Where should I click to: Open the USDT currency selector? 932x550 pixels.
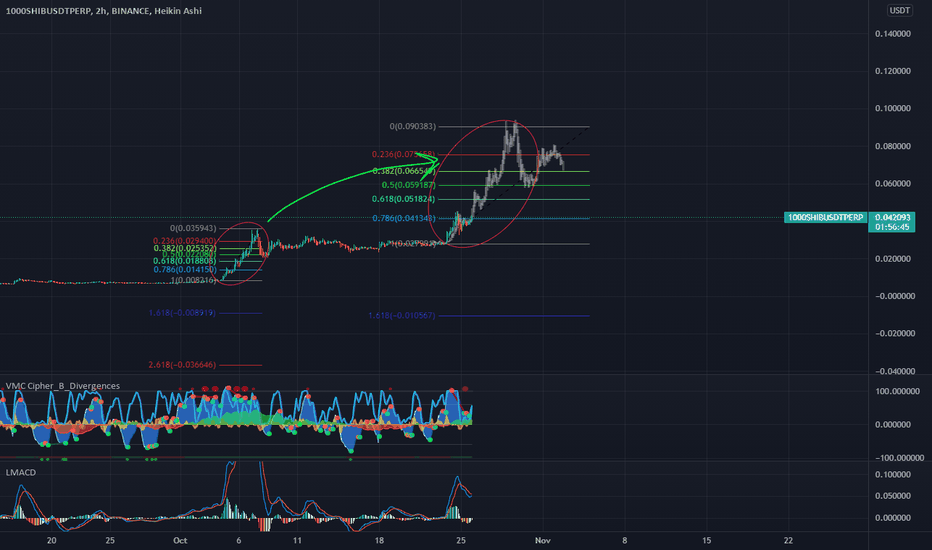[899, 10]
